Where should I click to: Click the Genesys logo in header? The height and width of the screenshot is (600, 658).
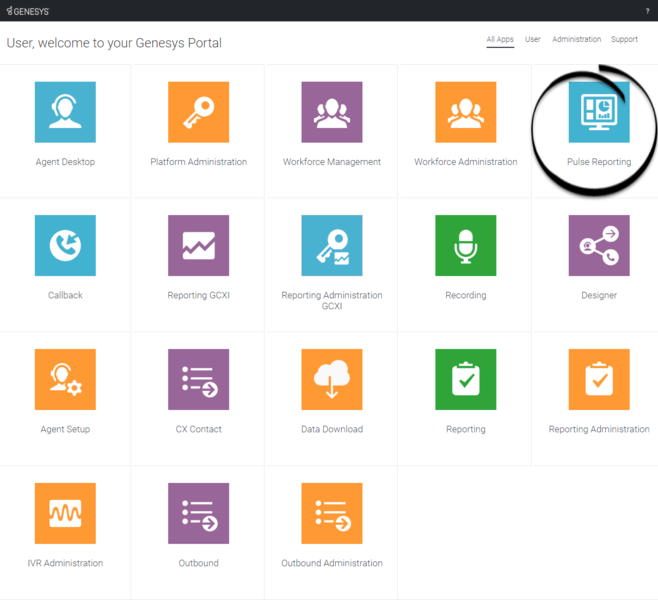(28, 11)
